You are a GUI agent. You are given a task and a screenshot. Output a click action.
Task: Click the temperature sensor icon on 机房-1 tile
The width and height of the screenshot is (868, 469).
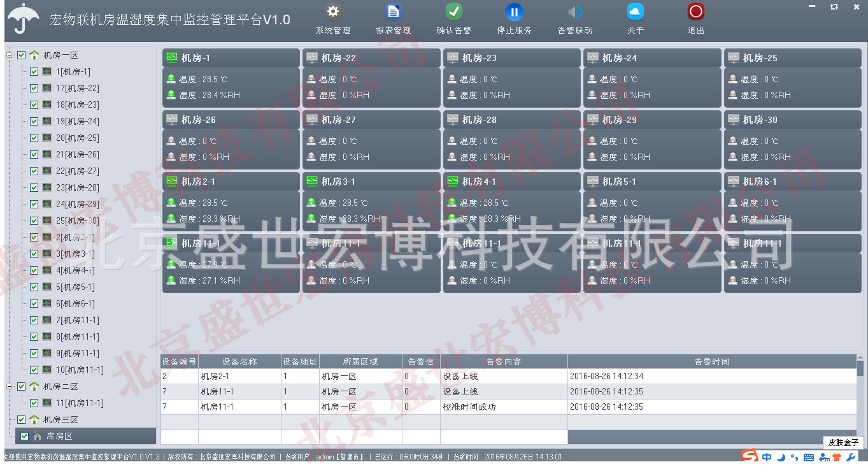pos(171,79)
